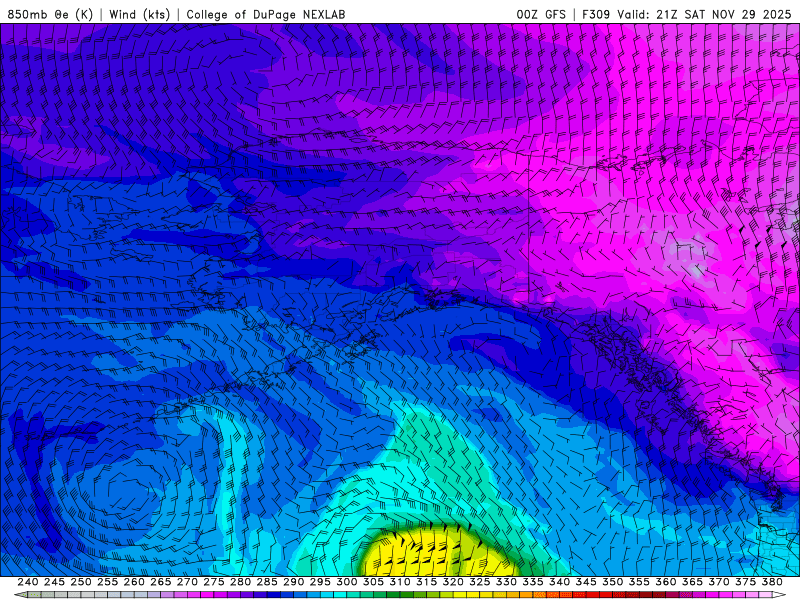Select the 325 label on the color scale
This screenshot has width=800, height=600.
(480, 582)
